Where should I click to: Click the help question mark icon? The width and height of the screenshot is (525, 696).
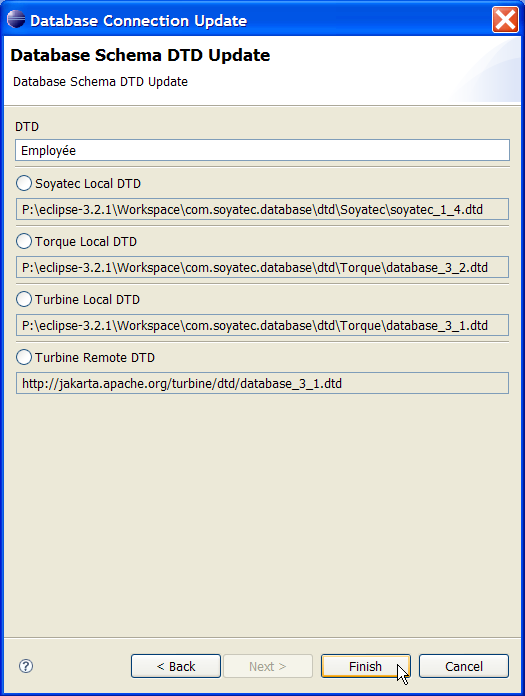(x=26, y=666)
